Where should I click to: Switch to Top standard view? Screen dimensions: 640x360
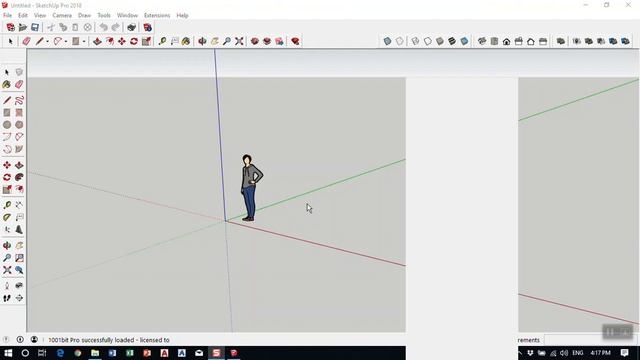pyautogui.click(x=494, y=41)
